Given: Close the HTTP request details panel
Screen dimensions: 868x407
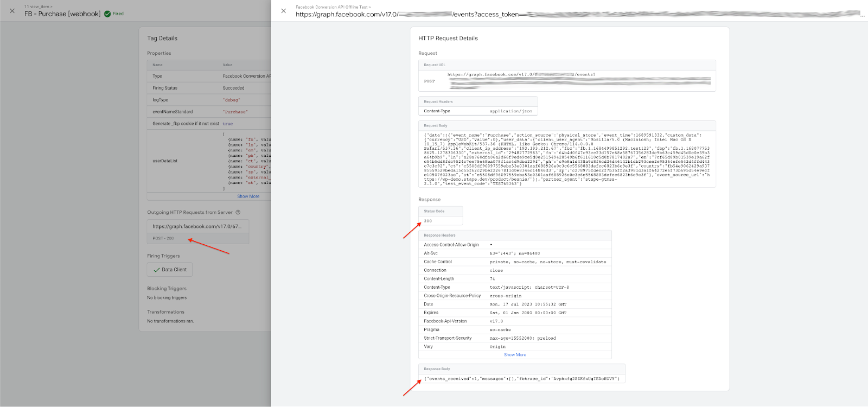Looking at the screenshot, I should pos(283,11).
